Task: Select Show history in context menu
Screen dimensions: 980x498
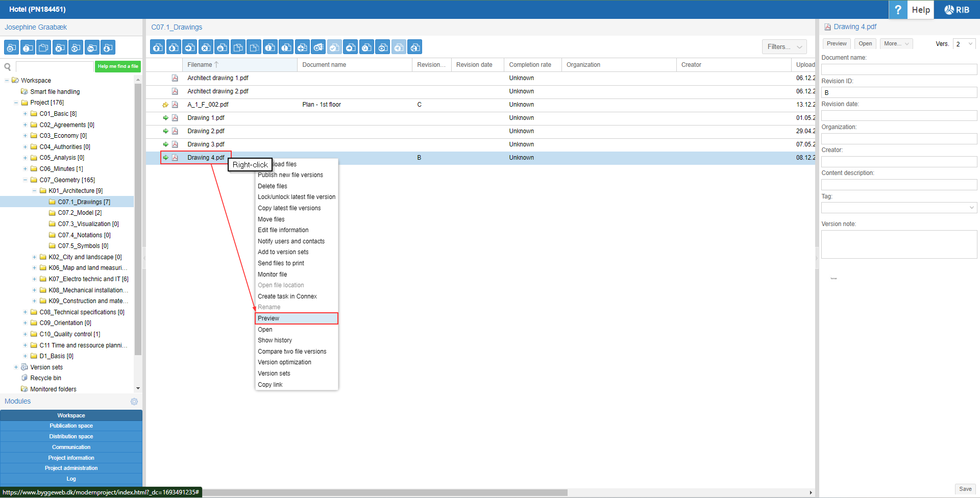Action: 275,340
